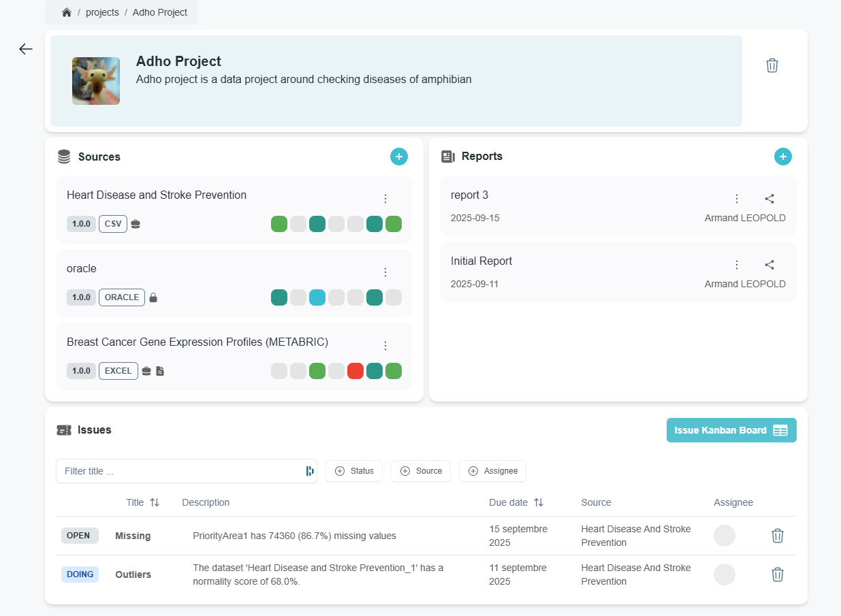
Task: Open the Assignee filter
Action: (492, 471)
